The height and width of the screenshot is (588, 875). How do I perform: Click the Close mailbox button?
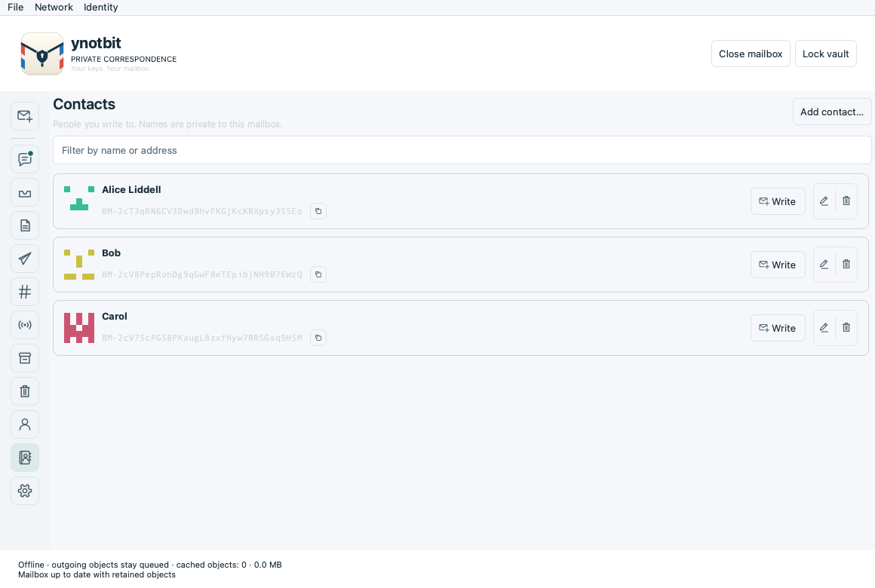(751, 54)
